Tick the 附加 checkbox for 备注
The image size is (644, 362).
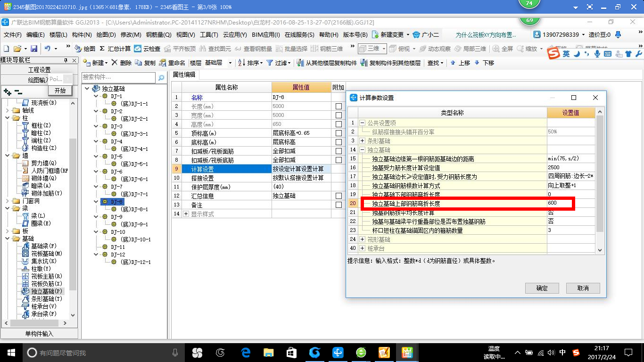(x=339, y=205)
